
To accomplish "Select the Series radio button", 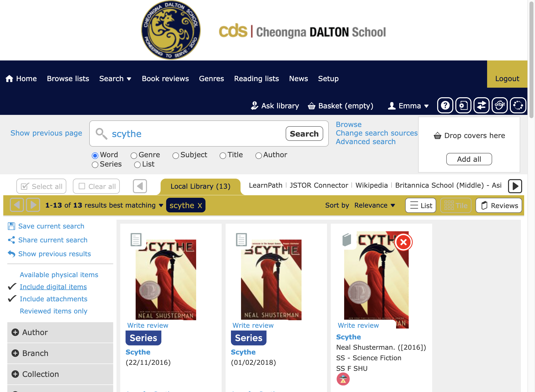I will tap(95, 165).
